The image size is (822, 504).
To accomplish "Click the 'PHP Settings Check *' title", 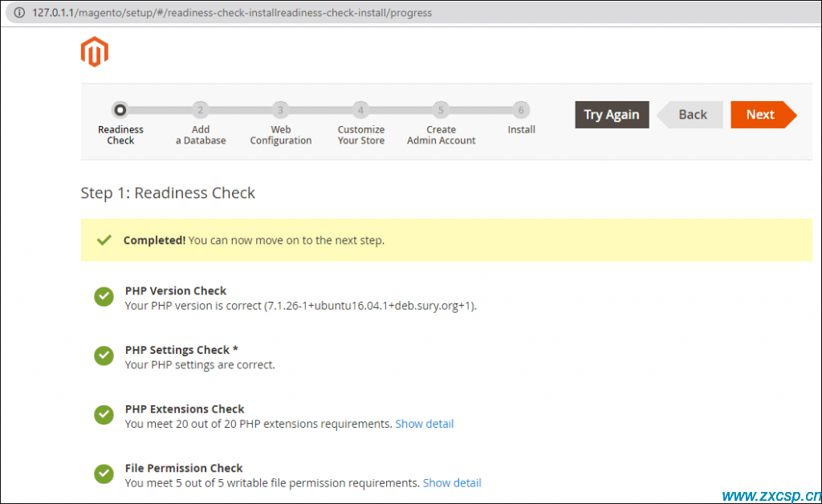I will click(181, 350).
